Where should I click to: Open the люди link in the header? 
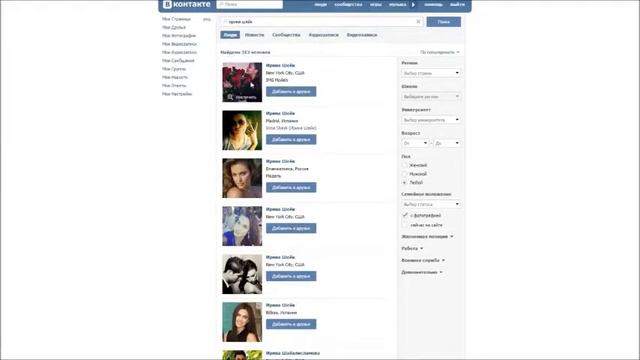coord(320,4)
